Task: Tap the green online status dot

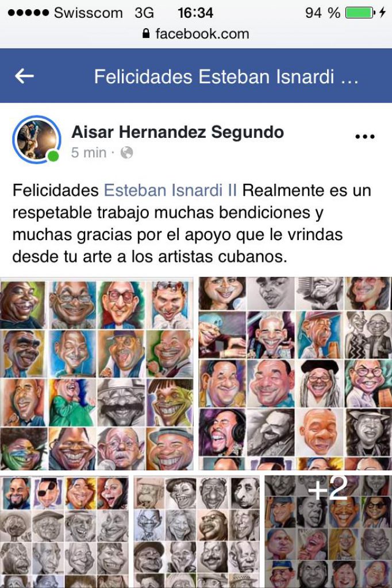Action: click(x=53, y=156)
